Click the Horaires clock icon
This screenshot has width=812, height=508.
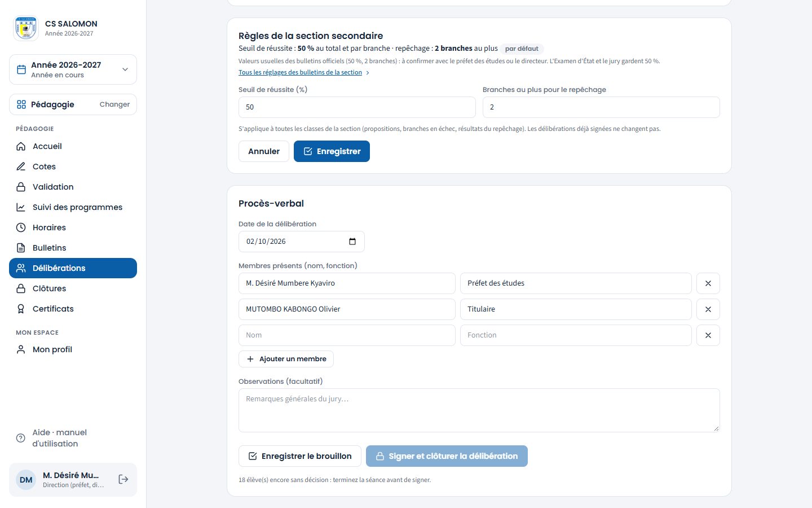[x=21, y=227]
